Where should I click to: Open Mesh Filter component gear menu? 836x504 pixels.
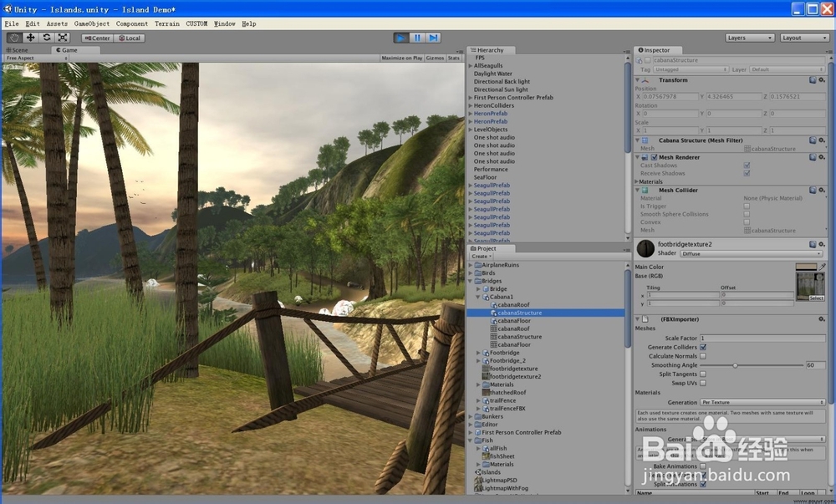822,140
